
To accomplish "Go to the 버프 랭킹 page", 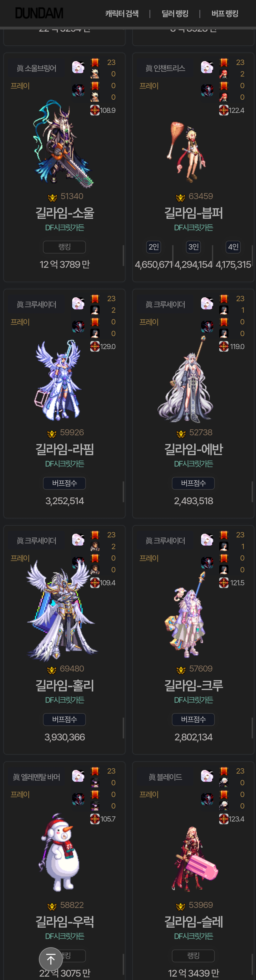I will (x=225, y=14).
